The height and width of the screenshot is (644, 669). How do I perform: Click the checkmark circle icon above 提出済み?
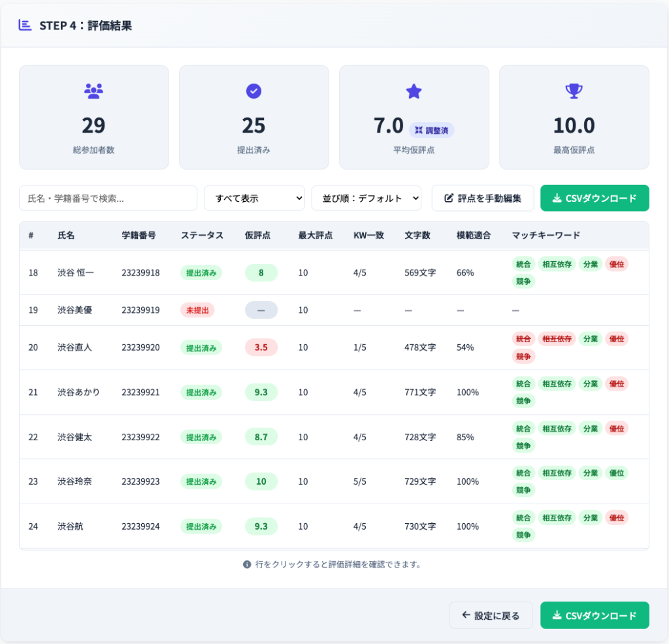(x=253, y=91)
